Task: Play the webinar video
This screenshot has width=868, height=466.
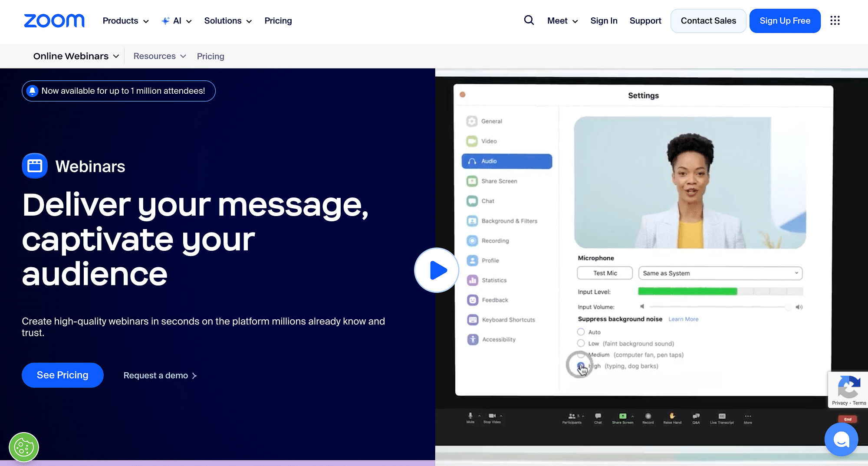Action: click(437, 270)
